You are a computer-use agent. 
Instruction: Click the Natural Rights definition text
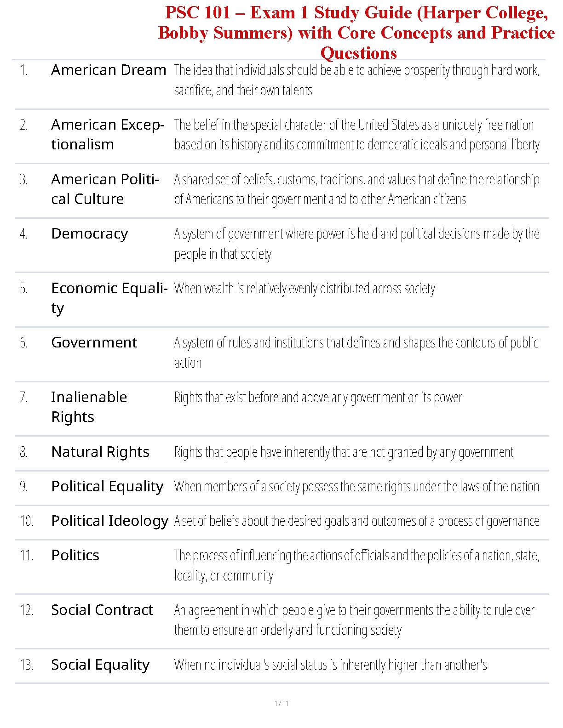(x=344, y=452)
